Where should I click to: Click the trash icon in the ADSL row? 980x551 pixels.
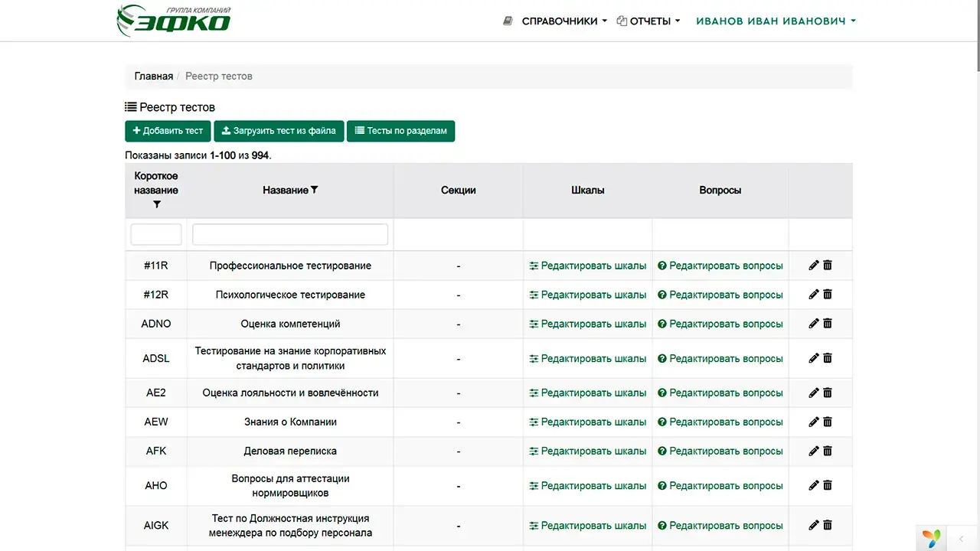828,357
